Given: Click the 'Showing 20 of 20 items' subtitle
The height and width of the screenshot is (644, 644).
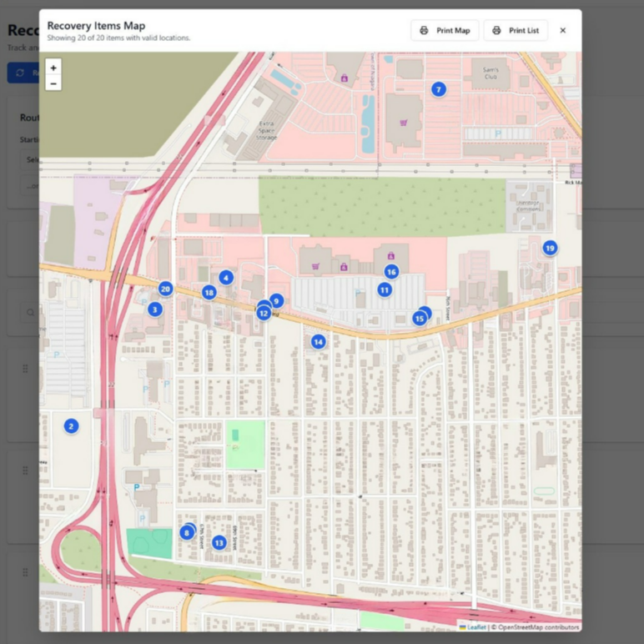Looking at the screenshot, I should 118,38.
